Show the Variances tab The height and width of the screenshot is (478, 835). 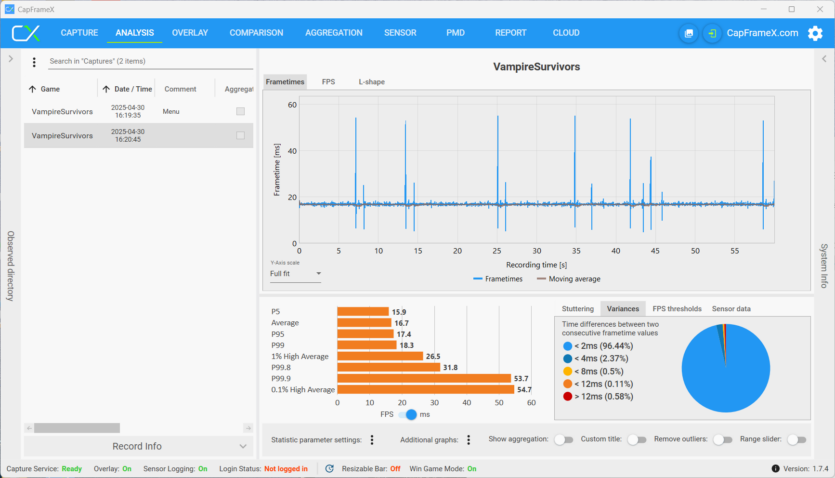[623, 309]
